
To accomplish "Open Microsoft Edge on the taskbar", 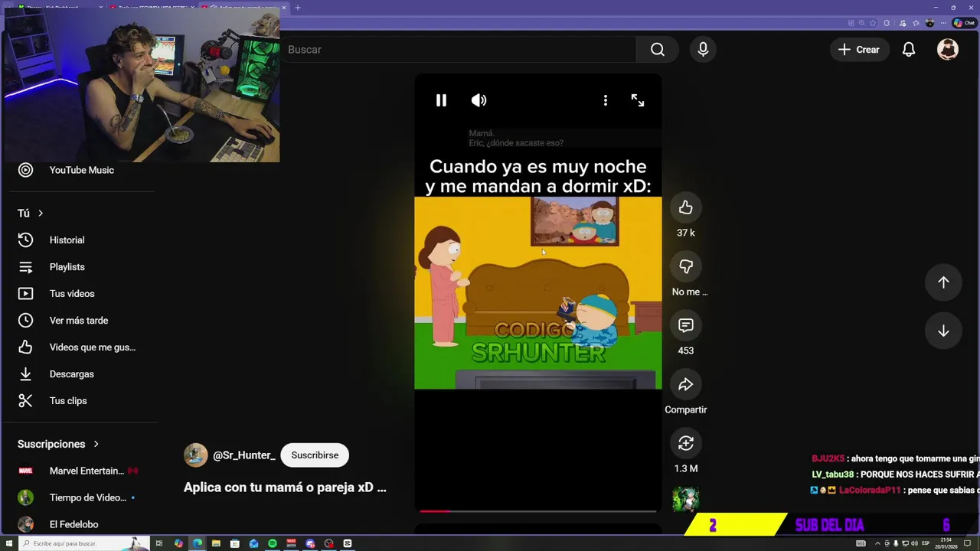I will 198,543.
